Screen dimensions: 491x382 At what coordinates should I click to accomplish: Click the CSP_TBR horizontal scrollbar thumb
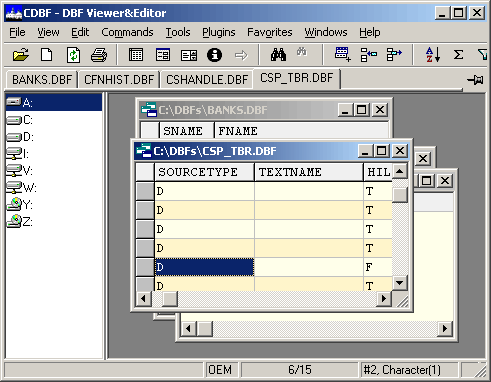170,299
